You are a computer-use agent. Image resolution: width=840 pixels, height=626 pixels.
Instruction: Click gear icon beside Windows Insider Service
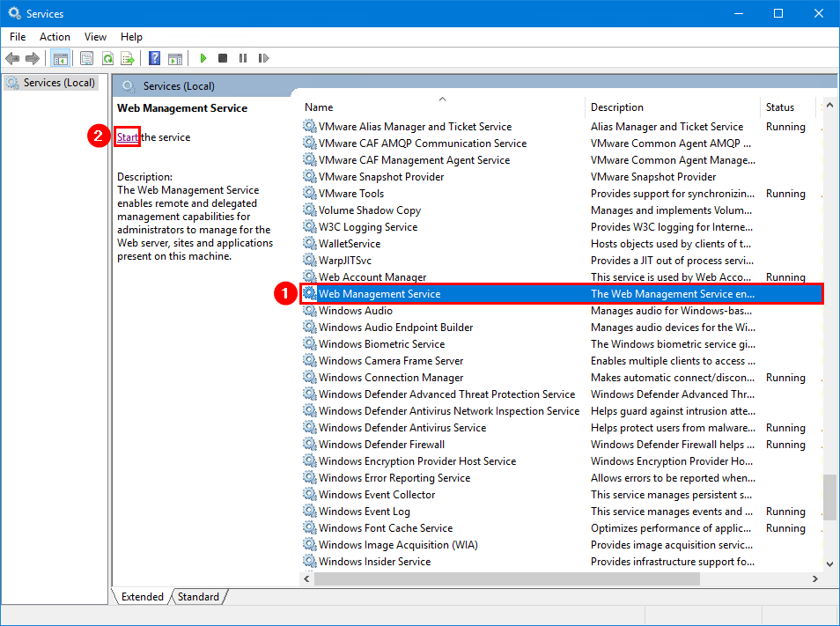pos(310,561)
